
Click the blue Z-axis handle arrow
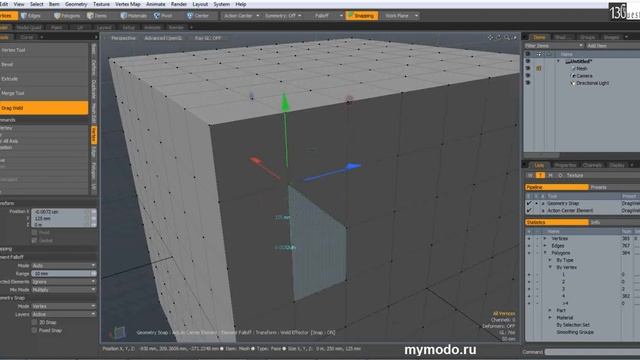pyautogui.click(x=353, y=166)
